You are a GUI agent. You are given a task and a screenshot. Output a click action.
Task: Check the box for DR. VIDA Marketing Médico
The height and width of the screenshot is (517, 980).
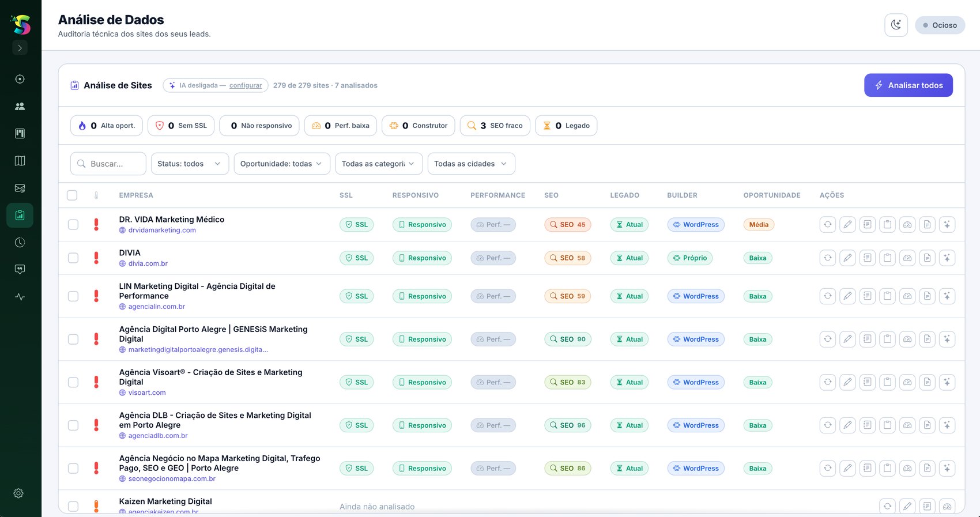tap(73, 225)
